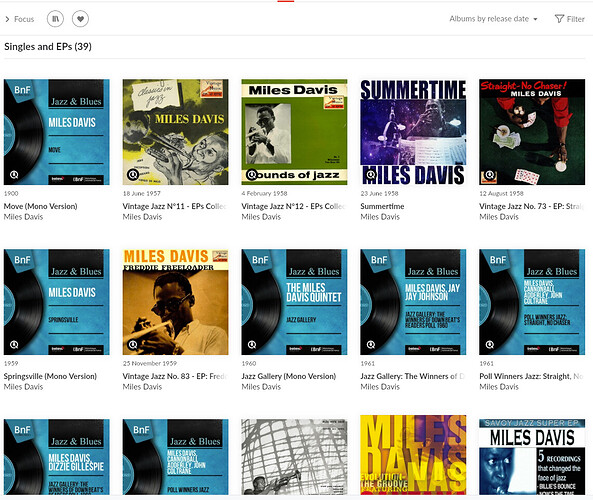Click the Vintage Jazz N°12 title link
593x500 pixels.
(293, 206)
